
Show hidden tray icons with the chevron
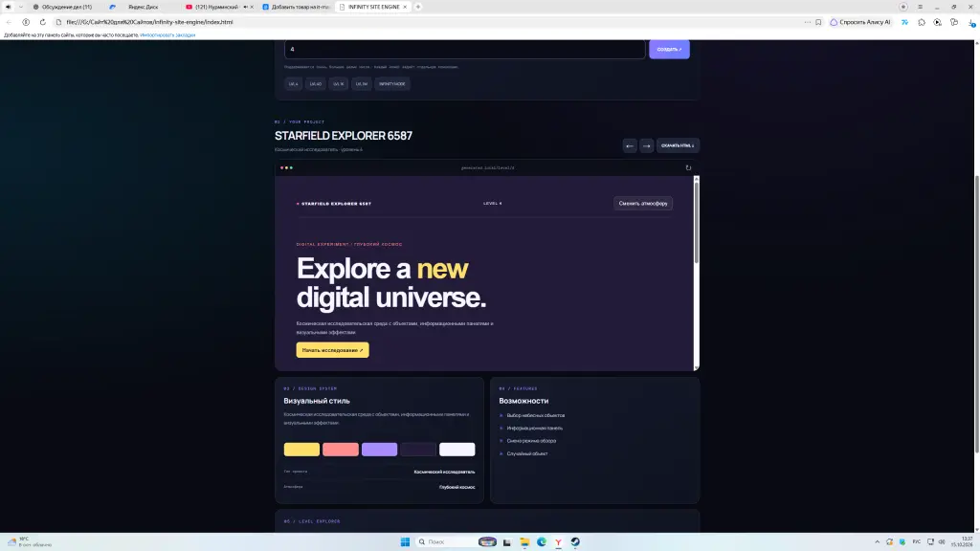[877, 541]
